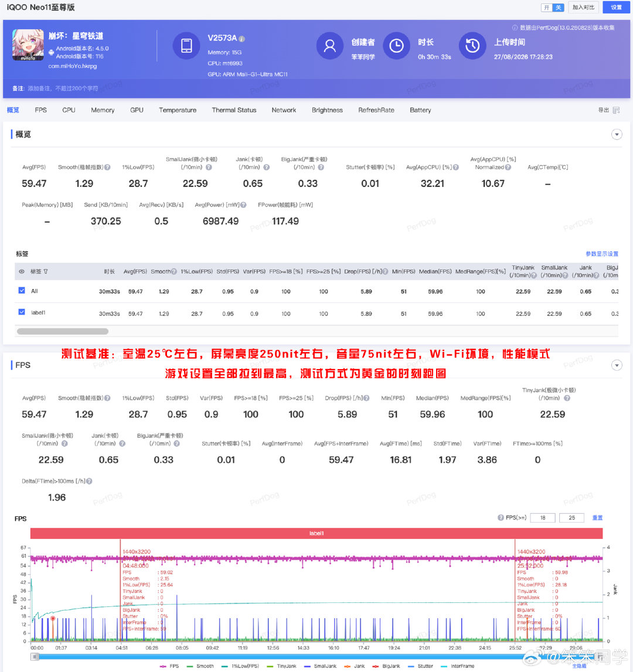This screenshot has height=672, width=633.
Task: Open the Memory tab
Action: (x=103, y=110)
